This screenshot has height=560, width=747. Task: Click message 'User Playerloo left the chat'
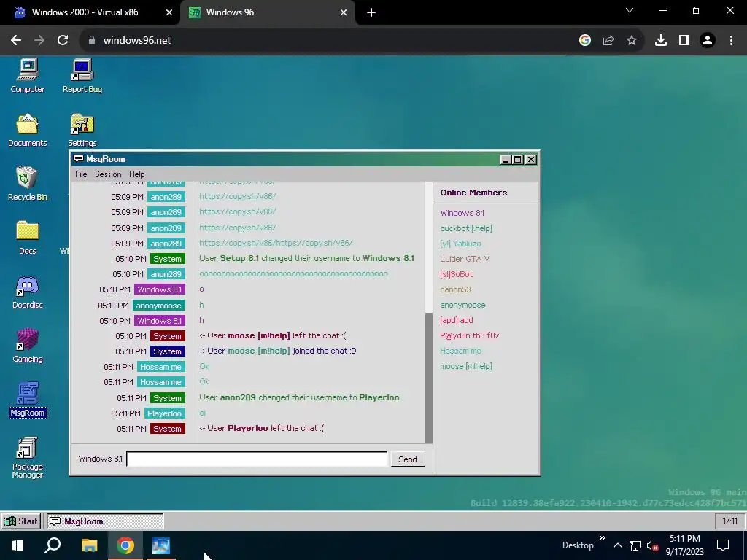tap(262, 428)
